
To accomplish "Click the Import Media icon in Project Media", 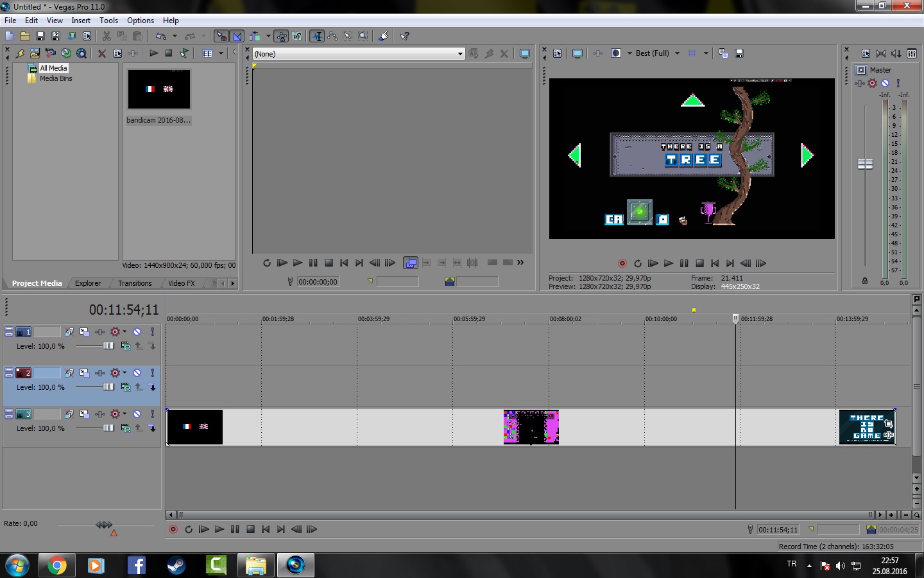I will 35,53.
